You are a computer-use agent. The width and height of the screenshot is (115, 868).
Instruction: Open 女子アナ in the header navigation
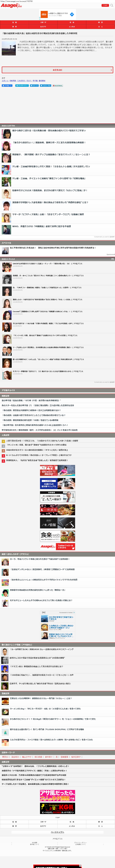[x=43, y=27]
